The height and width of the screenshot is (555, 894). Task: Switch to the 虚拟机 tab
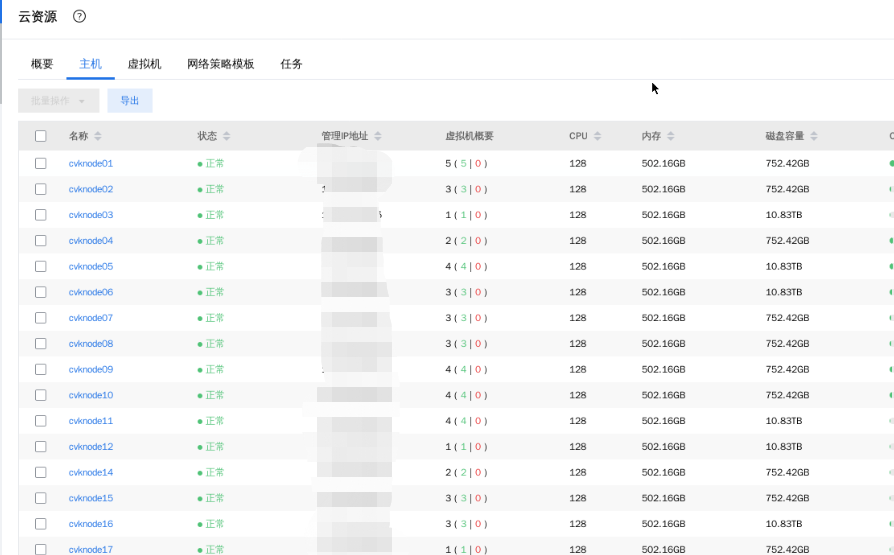(144, 64)
